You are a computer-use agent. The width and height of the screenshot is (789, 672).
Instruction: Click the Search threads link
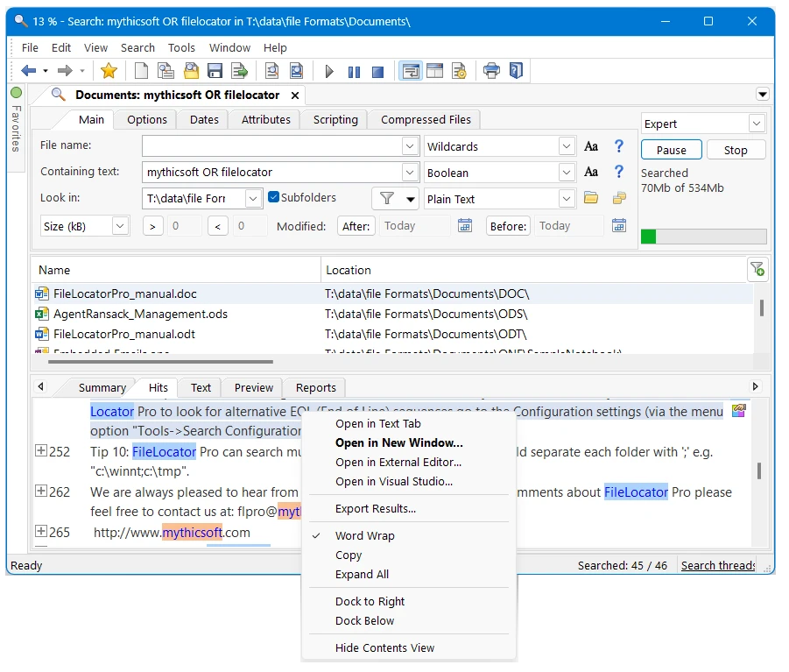point(718,566)
